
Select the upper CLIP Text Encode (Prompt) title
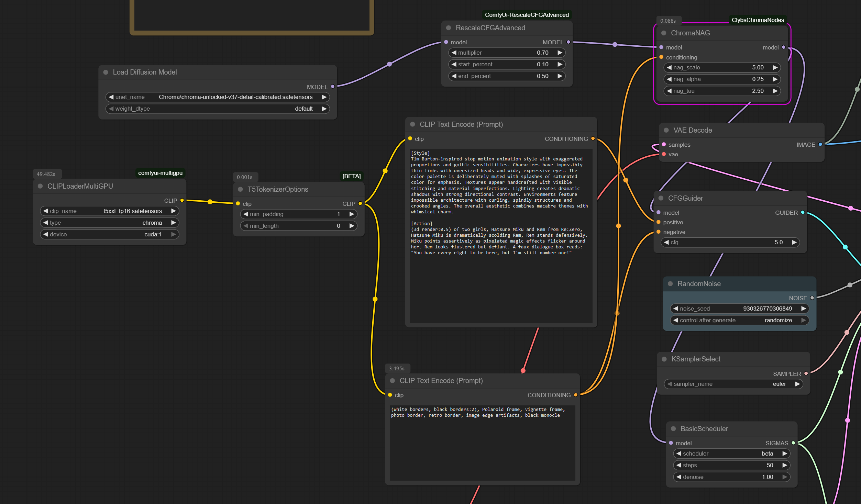tap(461, 124)
